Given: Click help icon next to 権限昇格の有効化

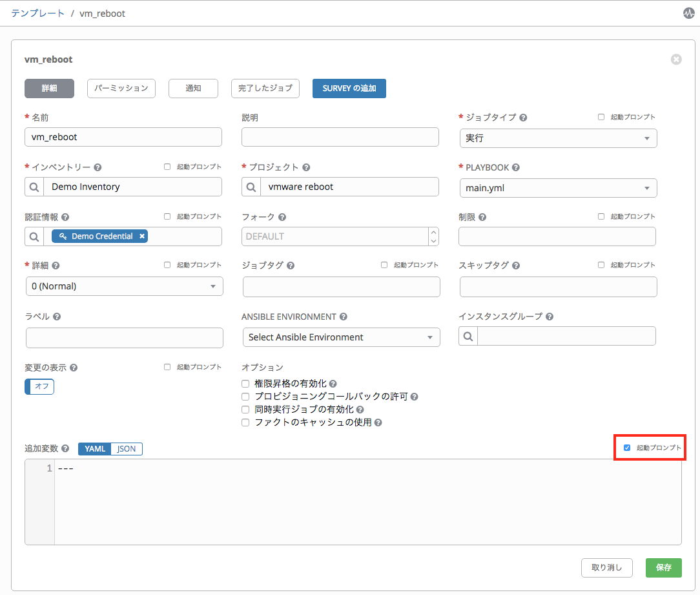Looking at the screenshot, I should click(333, 384).
